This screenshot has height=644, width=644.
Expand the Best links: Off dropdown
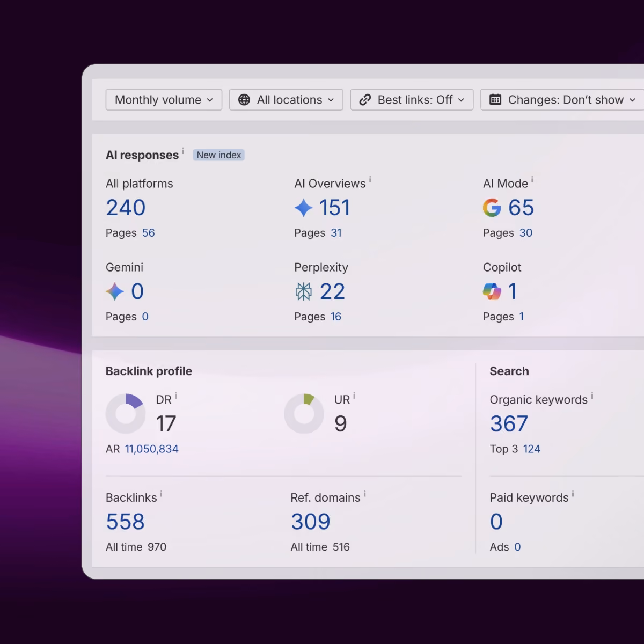coord(412,100)
